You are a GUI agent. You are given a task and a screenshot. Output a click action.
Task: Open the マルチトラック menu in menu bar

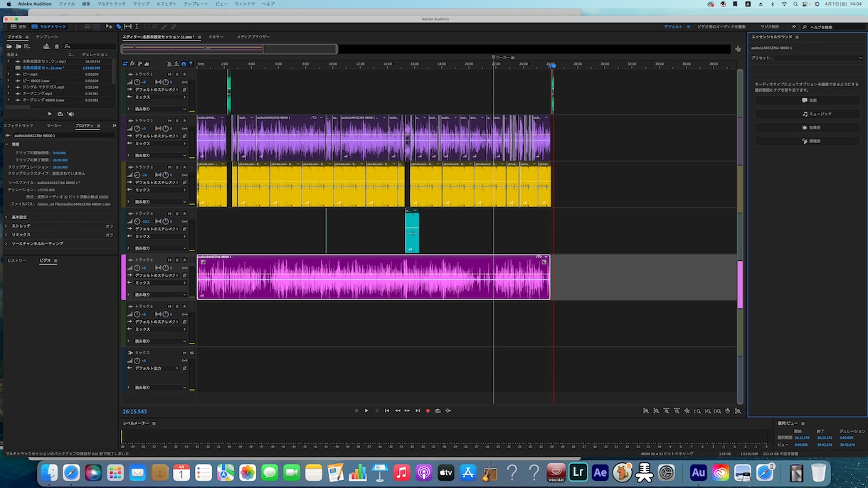click(111, 4)
